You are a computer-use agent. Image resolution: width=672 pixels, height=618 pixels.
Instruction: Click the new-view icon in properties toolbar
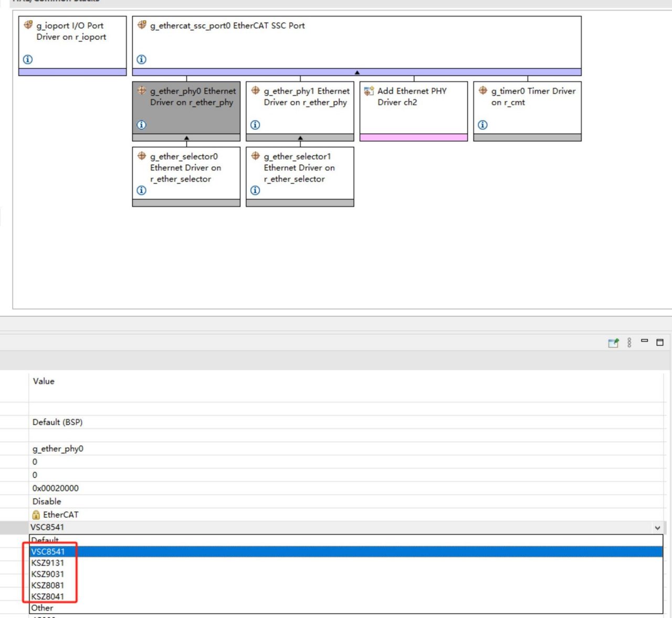613,343
